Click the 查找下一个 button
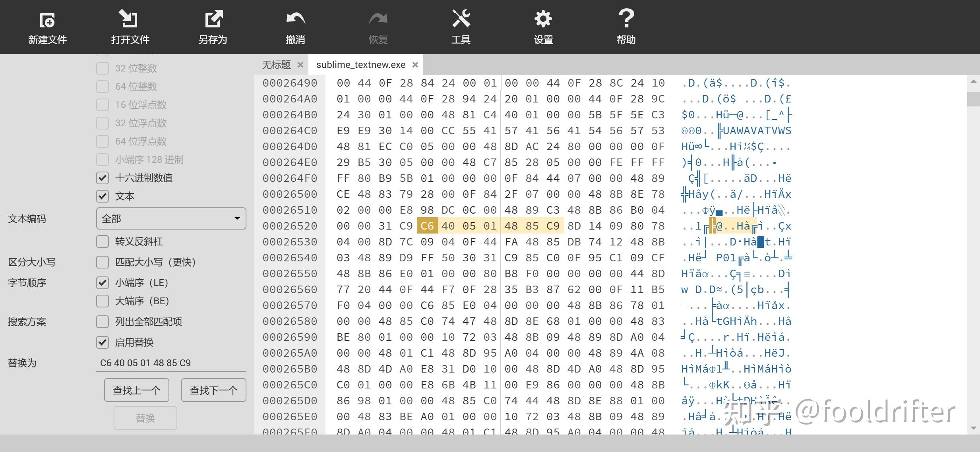The image size is (980, 452). click(213, 390)
